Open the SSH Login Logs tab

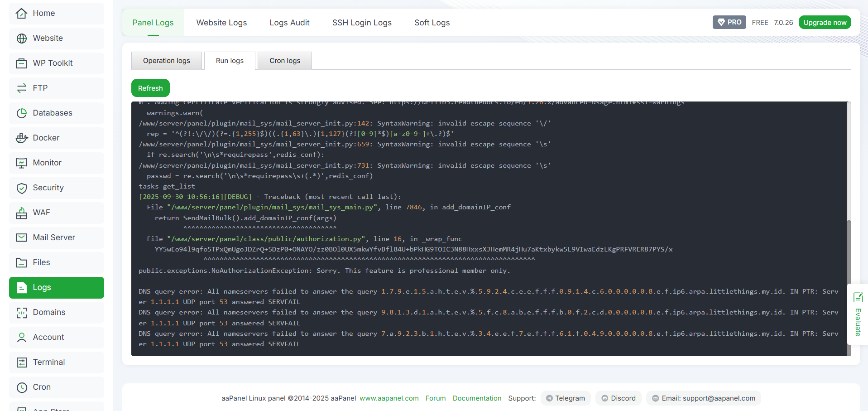[x=362, y=23]
